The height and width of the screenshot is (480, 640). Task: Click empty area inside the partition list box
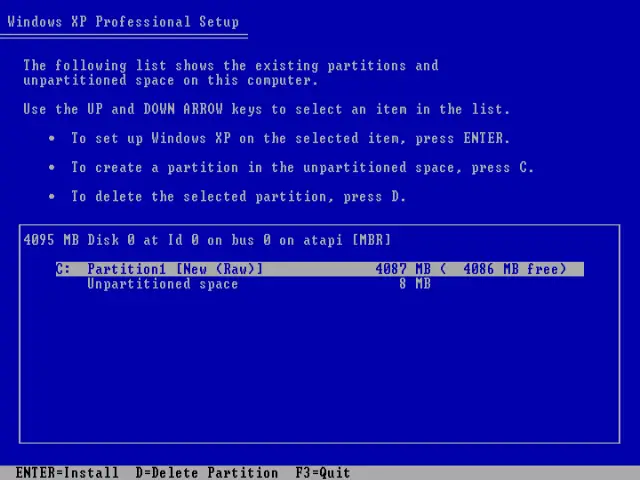point(320,370)
